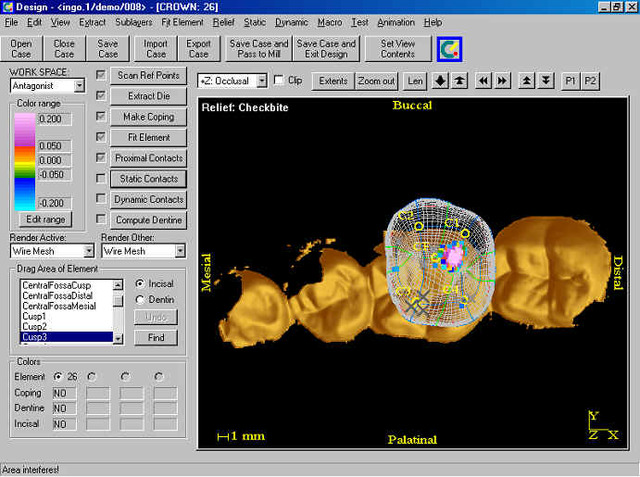Click the Find button

coord(156,337)
